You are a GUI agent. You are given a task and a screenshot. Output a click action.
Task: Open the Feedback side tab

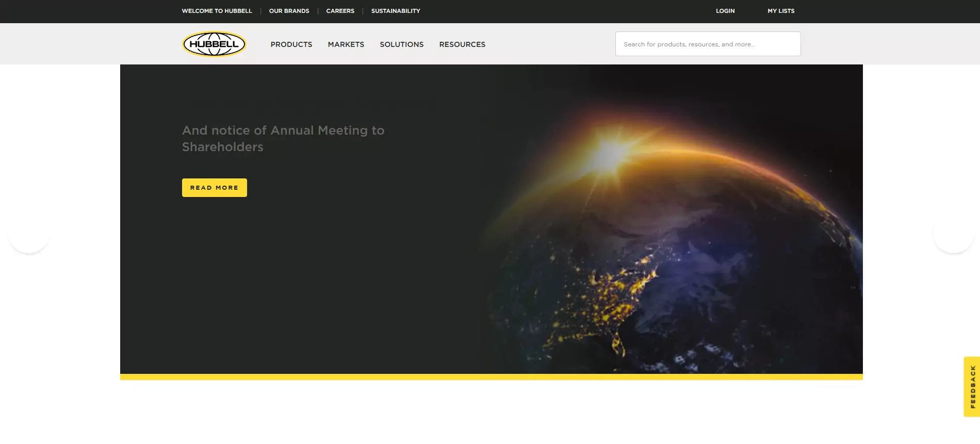(x=972, y=387)
